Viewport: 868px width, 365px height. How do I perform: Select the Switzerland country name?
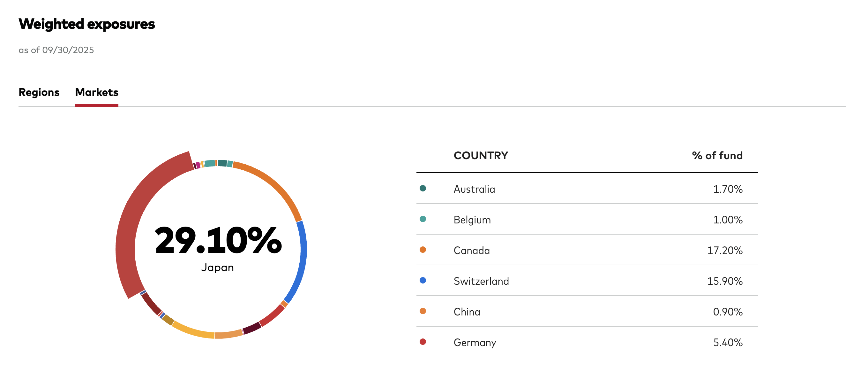481,281
